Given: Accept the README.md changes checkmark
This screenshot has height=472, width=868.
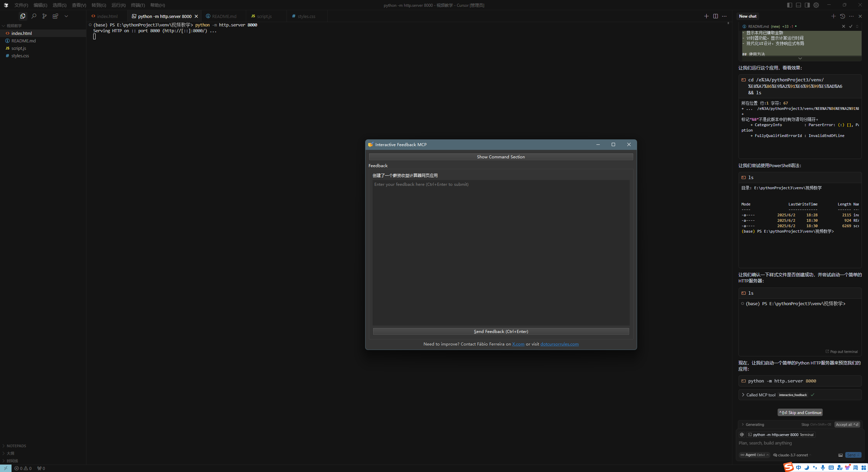Looking at the screenshot, I should point(850,26).
